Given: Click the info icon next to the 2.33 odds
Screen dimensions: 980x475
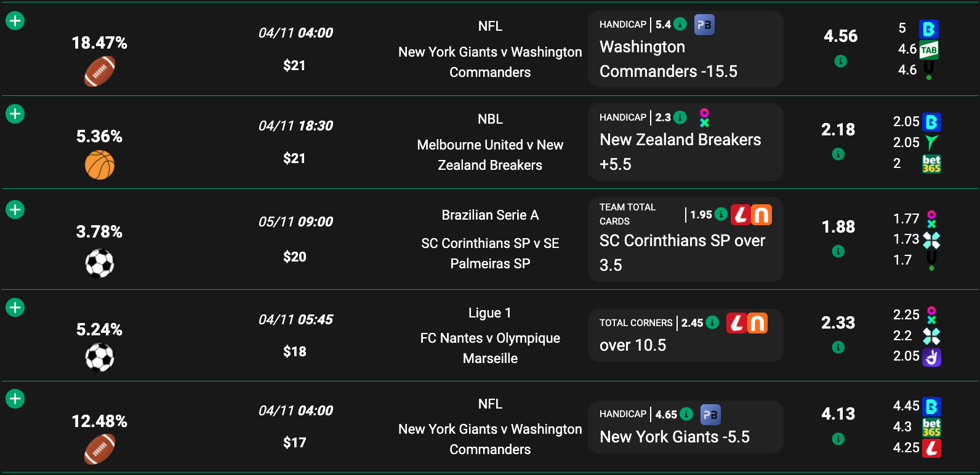Looking at the screenshot, I should (838, 347).
